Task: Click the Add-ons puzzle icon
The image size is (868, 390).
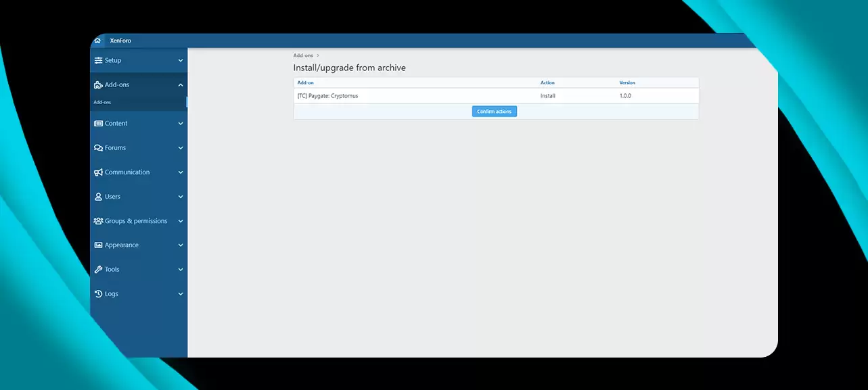Action: coord(98,85)
